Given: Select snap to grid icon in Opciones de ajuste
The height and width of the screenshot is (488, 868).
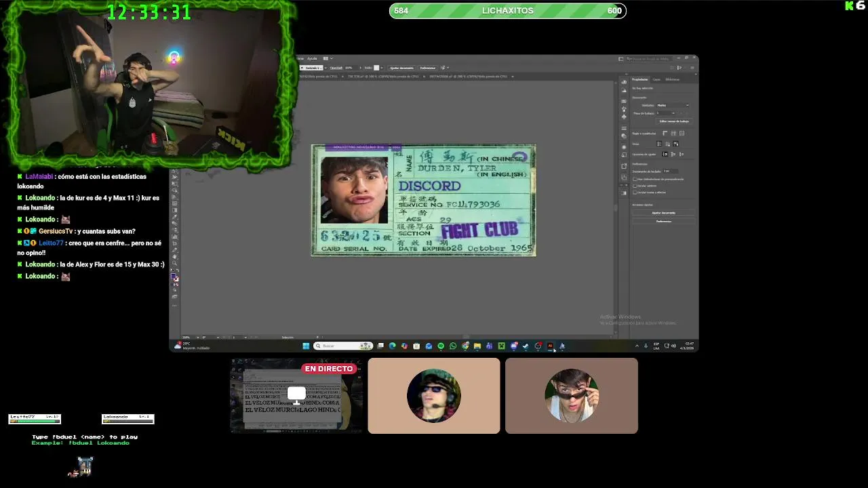Looking at the screenshot, I should [682, 155].
